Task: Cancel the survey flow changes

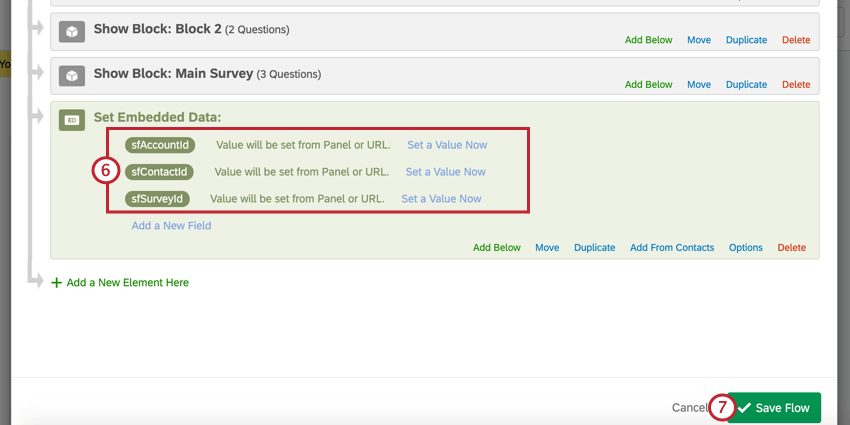Action: (689, 408)
